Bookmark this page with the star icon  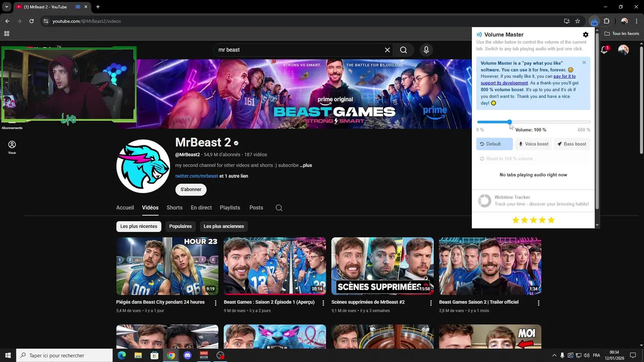click(x=578, y=21)
